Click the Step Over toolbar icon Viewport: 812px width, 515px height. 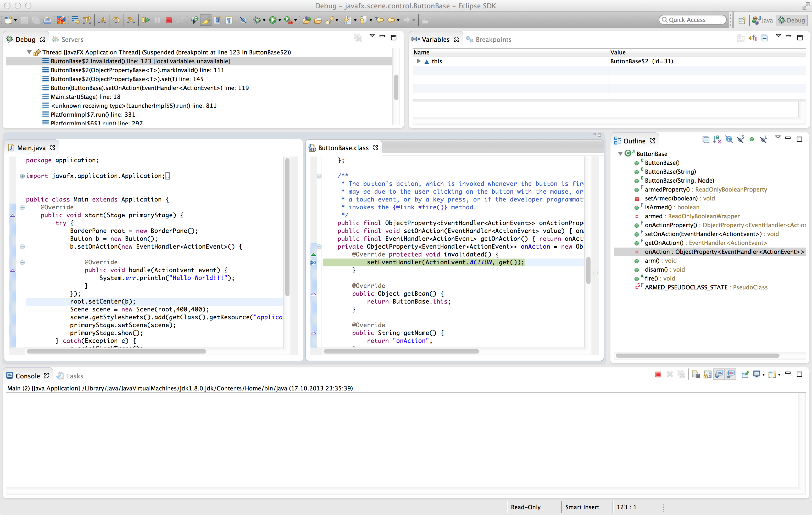116,20
